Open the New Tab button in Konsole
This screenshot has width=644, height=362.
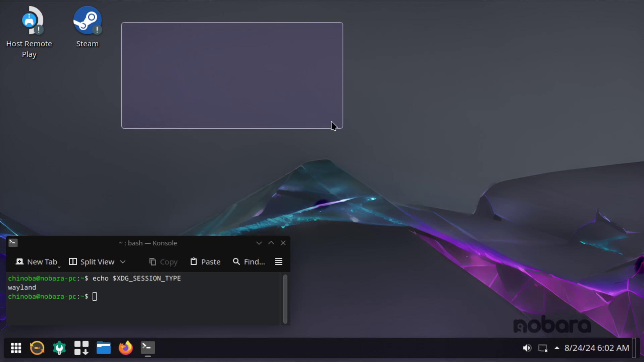click(37, 262)
